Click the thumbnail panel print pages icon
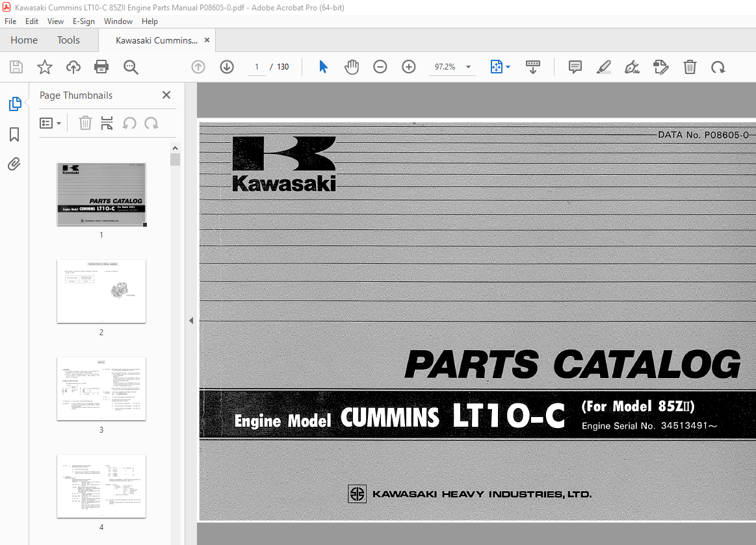This screenshot has height=545, width=756. 107,123
